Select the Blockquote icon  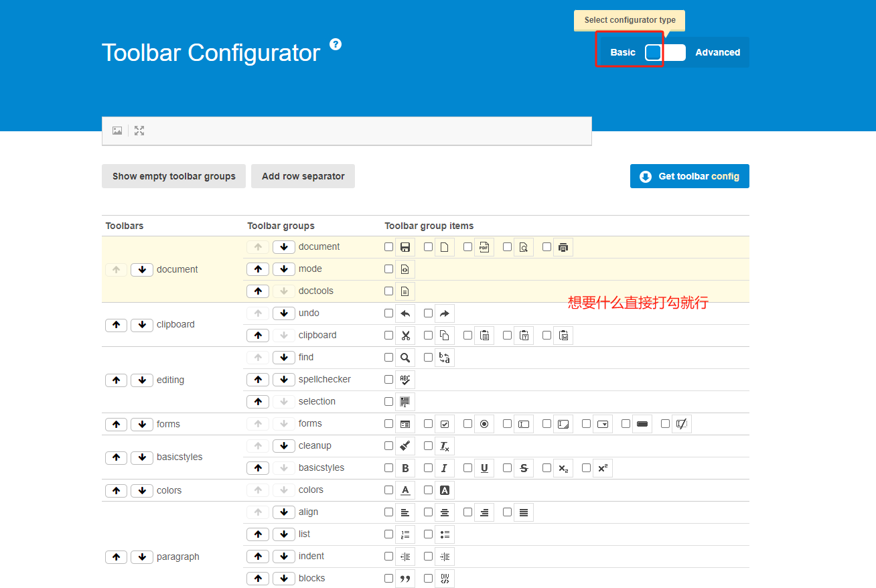(405, 578)
